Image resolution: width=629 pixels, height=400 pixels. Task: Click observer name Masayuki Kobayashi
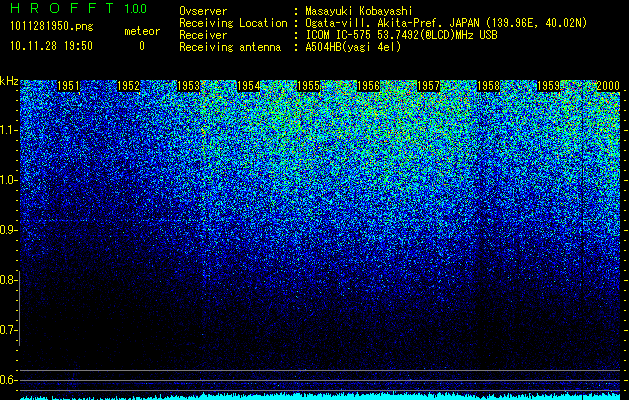tap(359, 11)
